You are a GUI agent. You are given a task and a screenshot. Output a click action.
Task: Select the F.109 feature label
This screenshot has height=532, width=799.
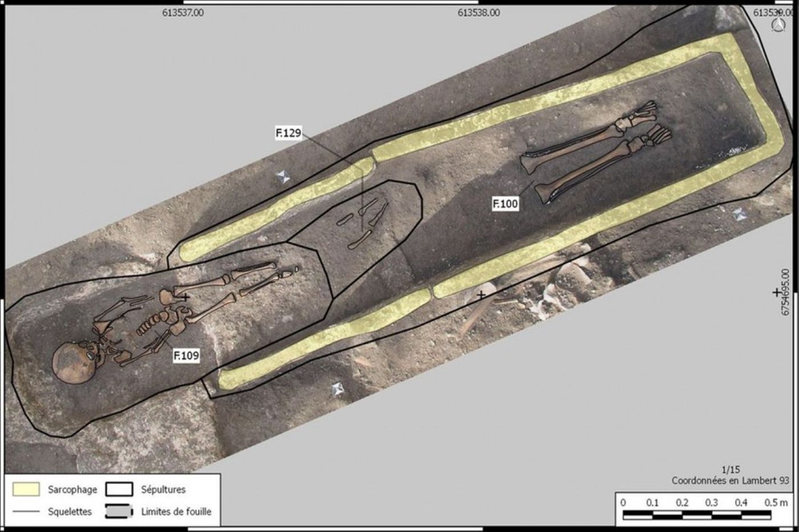186,356
